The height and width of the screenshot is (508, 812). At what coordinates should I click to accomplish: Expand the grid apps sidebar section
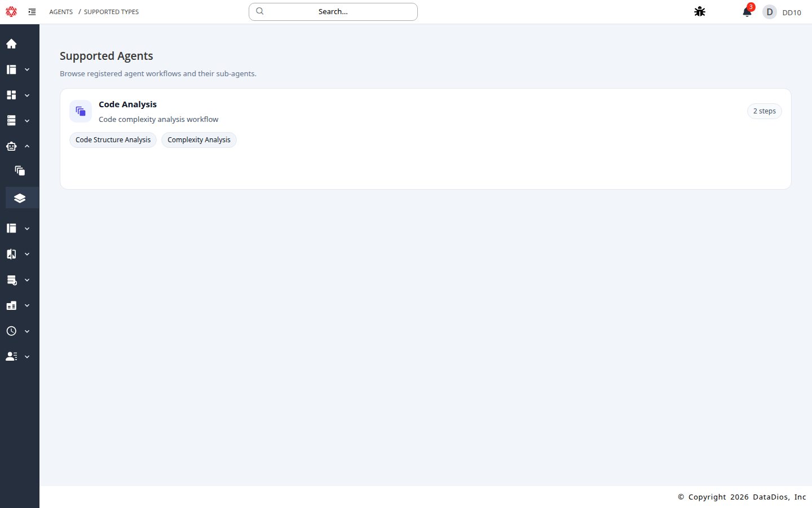pyautogui.click(x=27, y=95)
